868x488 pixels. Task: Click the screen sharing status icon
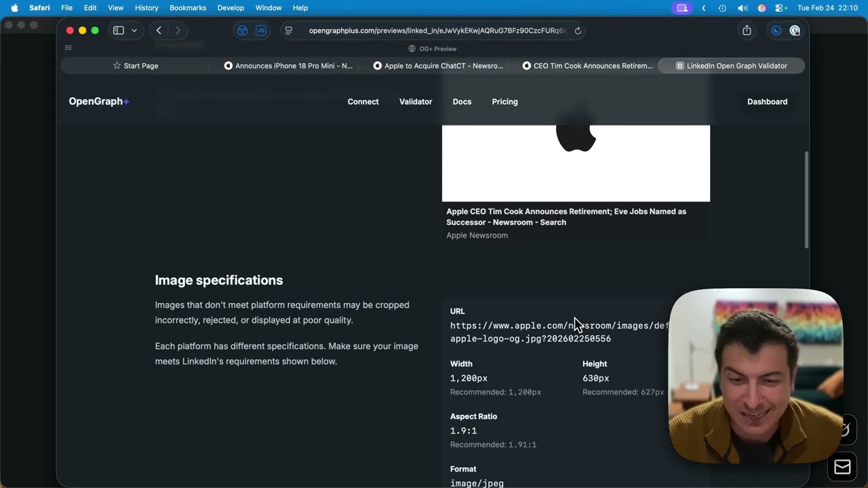click(x=682, y=8)
